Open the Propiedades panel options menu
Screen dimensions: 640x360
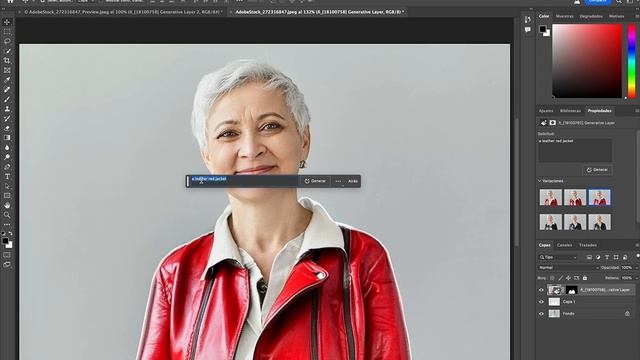pos(637,111)
